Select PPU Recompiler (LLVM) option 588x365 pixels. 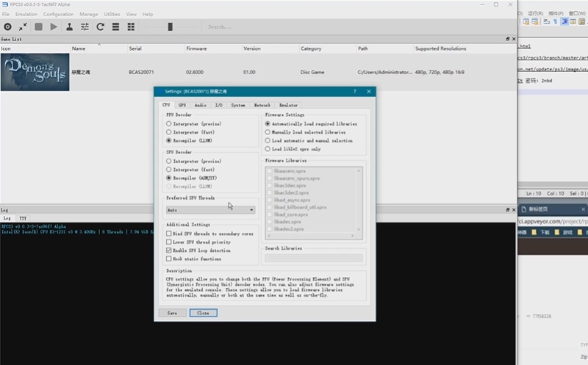(x=189, y=140)
